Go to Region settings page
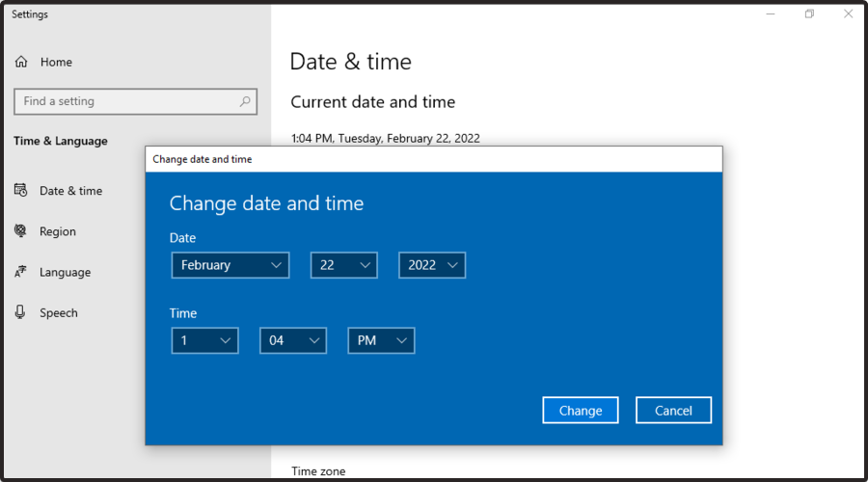Image resolution: width=868 pixels, height=482 pixels. coord(58,231)
